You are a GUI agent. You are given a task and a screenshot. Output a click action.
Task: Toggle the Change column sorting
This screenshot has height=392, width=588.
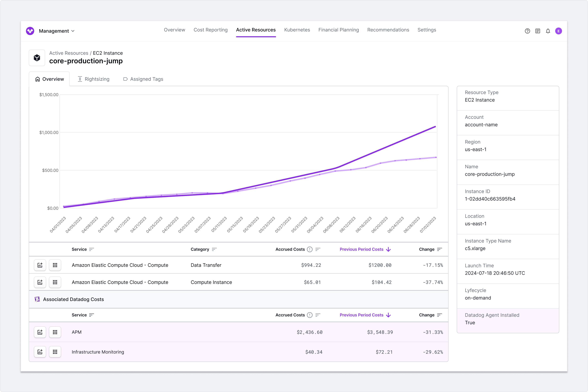(x=440, y=249)
